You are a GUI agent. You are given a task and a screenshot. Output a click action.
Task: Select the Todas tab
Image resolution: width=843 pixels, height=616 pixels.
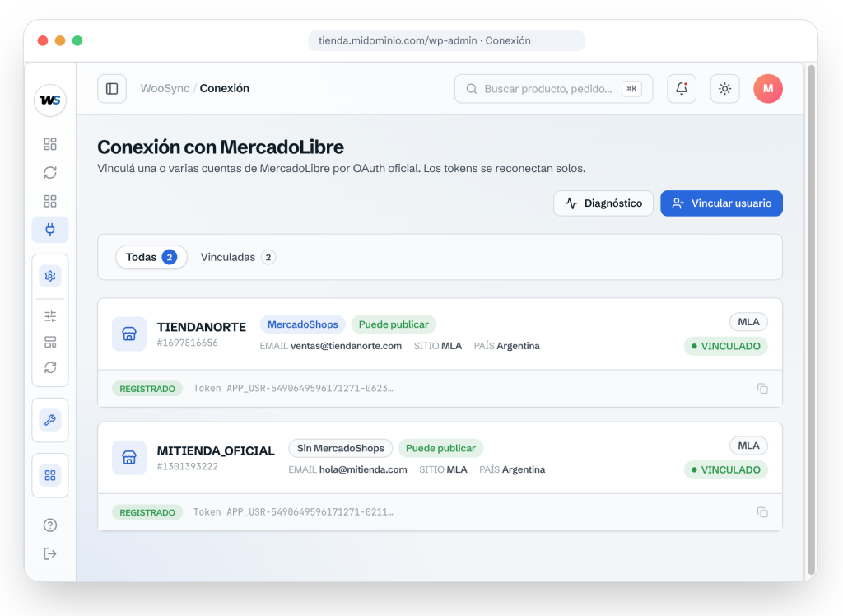click(x=151, y=257)
